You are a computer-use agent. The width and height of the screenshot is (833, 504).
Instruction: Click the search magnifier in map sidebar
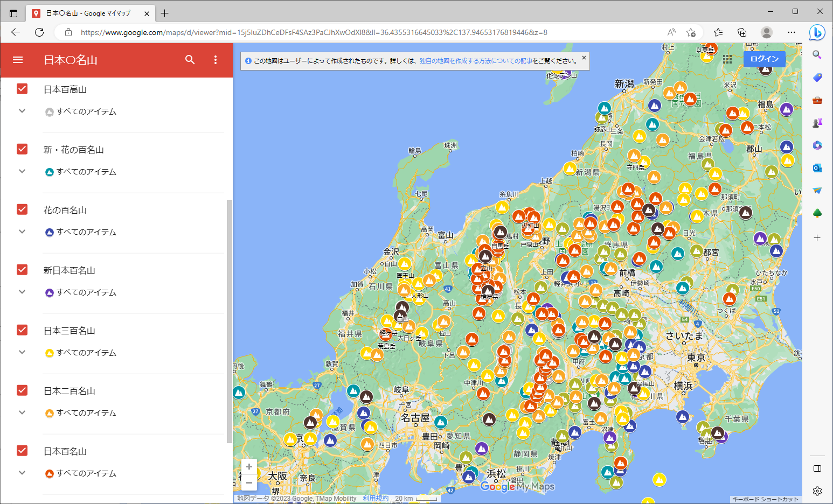coord(190,60)
